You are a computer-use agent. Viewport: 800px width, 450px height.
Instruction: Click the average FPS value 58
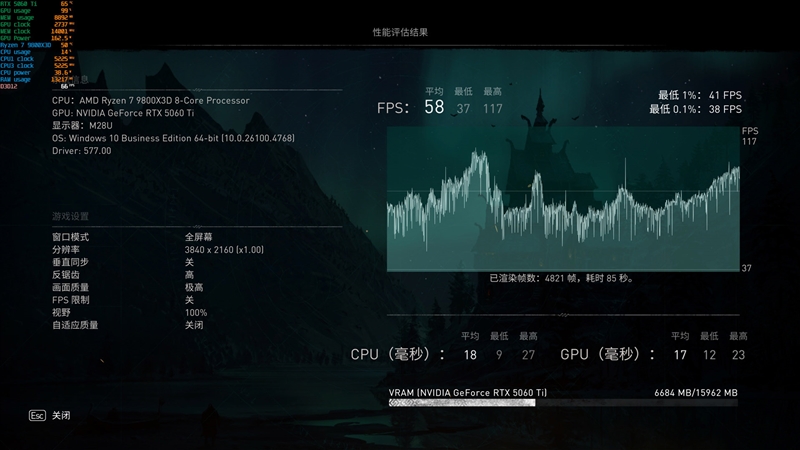434,107
